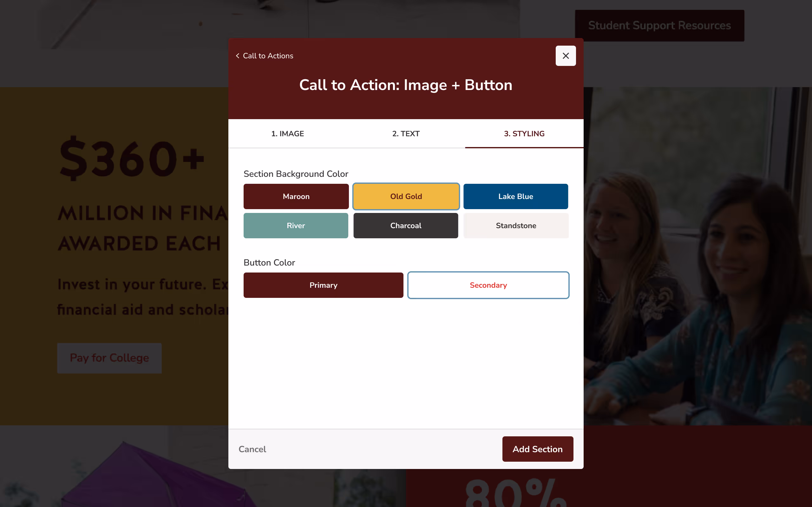
Task: Click the Pay for College button
Action: click(x=109, y=358)
